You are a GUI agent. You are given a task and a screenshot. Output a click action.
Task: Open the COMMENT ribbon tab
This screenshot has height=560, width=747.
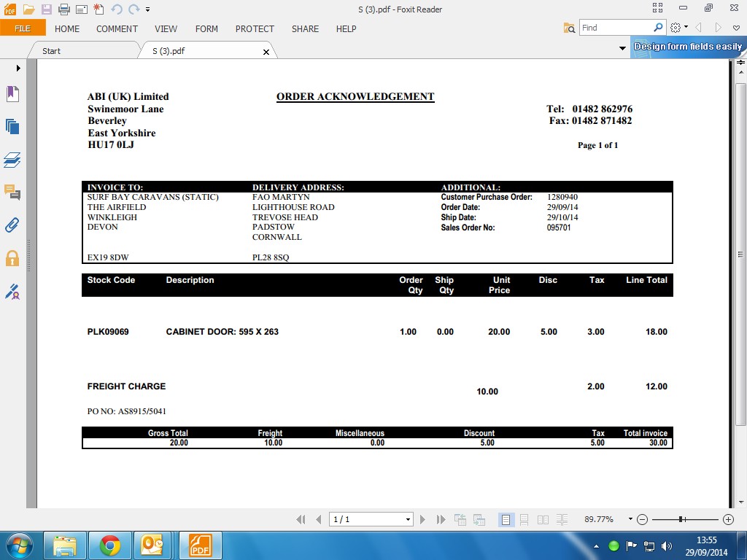point(117,28)
